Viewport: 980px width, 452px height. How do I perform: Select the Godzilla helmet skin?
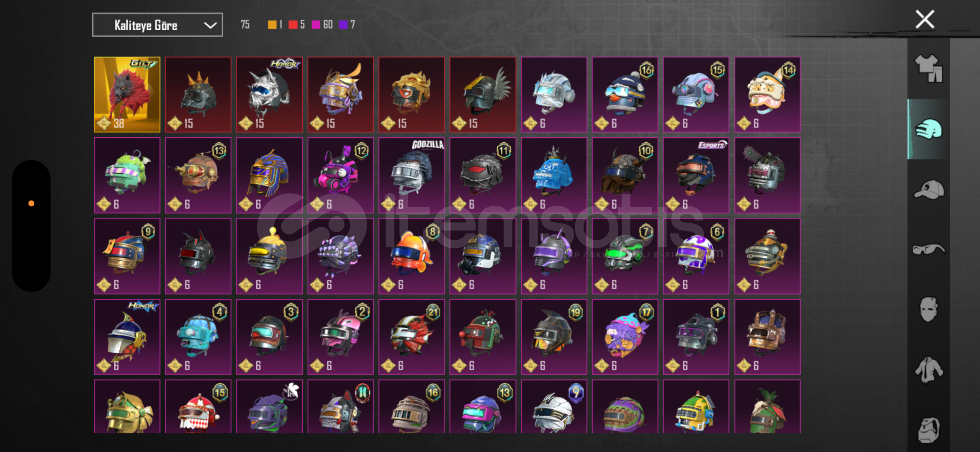(412, 175)
